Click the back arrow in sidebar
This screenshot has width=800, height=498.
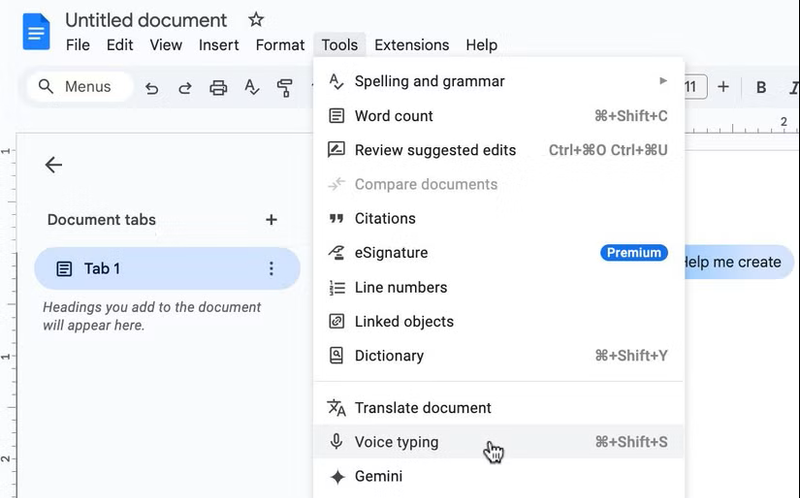(54, 166)
